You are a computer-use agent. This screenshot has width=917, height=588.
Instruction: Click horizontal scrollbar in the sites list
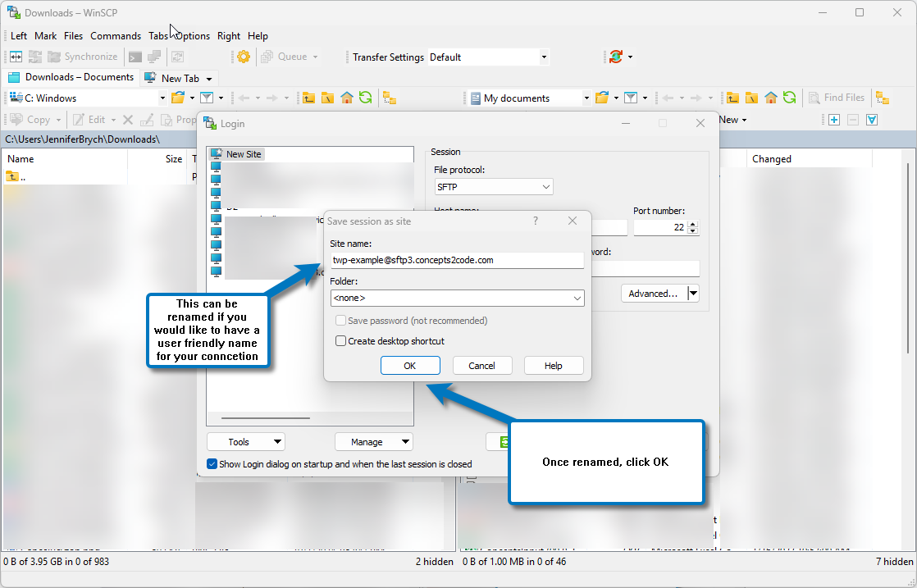click(x=266, y=418)
